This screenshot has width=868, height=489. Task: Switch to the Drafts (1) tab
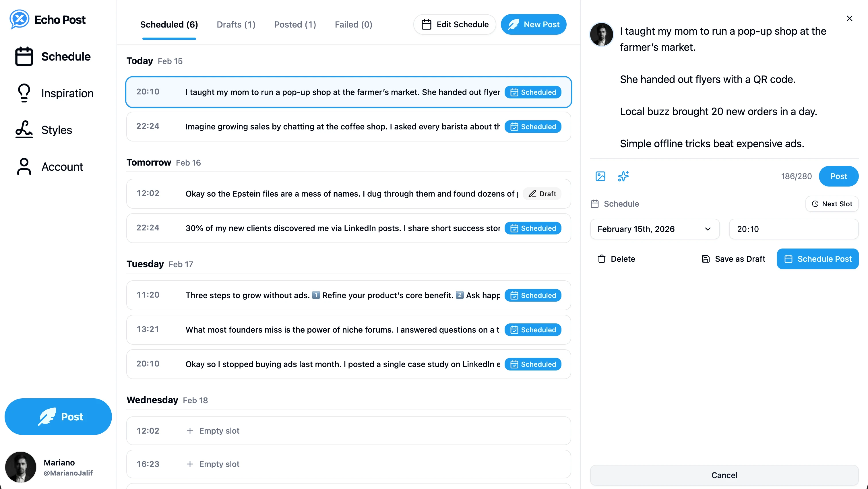click(236, 25)
